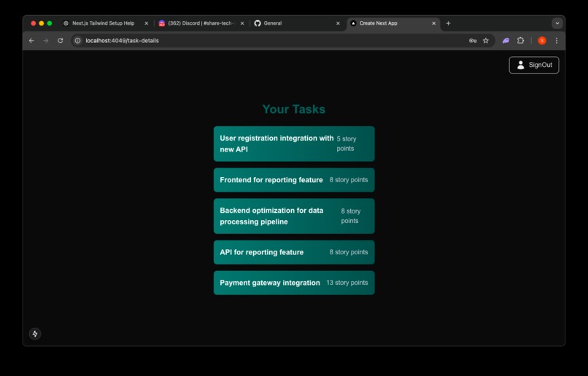Switch to the Discord share-tech tab
Screen dimensions: 588x376
pos(201,23)
